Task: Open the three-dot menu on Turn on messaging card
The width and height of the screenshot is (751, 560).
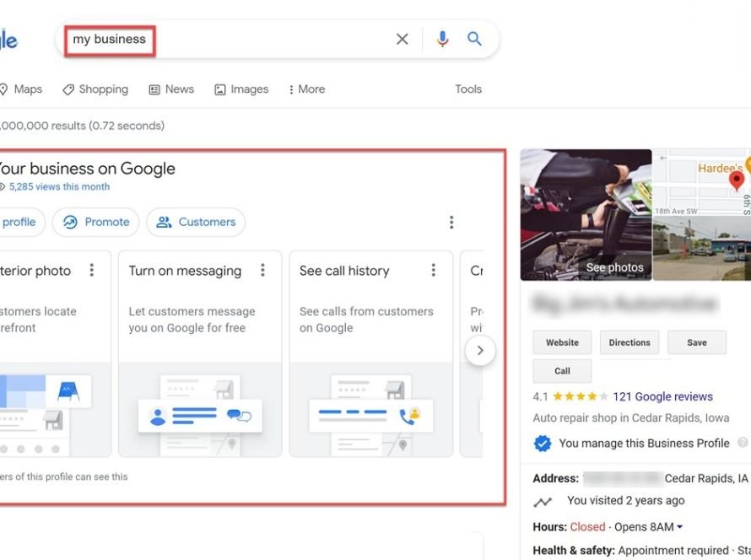Action: point(262,269)
